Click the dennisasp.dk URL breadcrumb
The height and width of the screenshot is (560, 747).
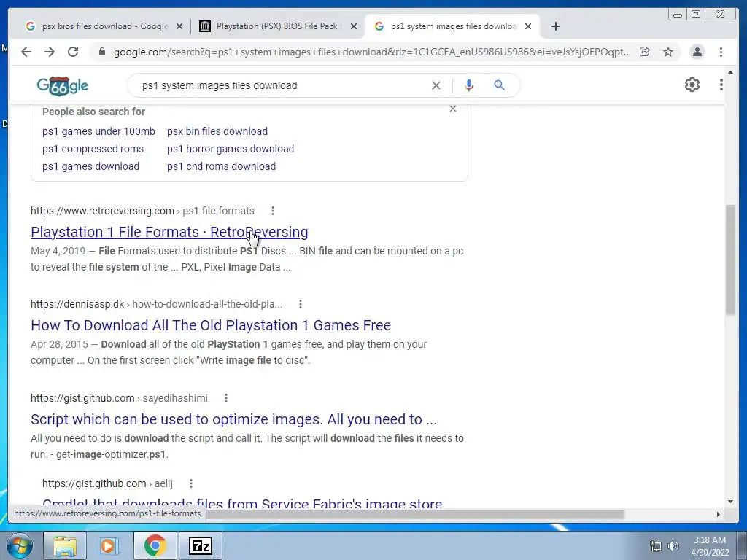pyautogui.click(x=156, y=304)
